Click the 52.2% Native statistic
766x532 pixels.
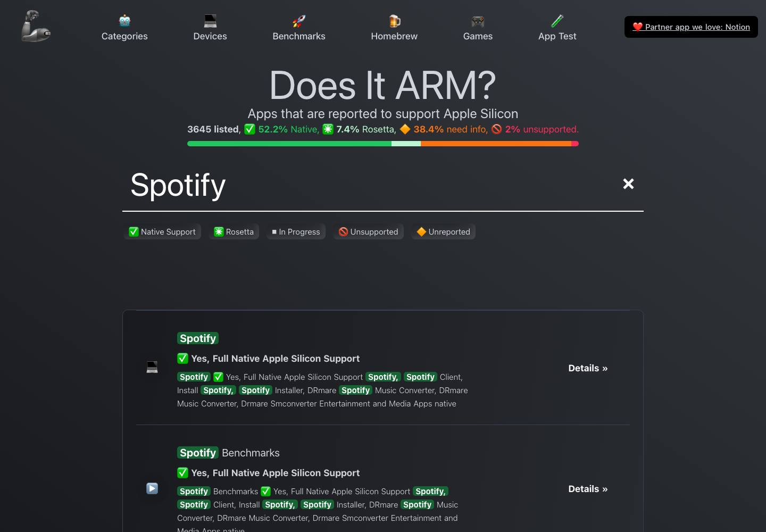(281, 129)
